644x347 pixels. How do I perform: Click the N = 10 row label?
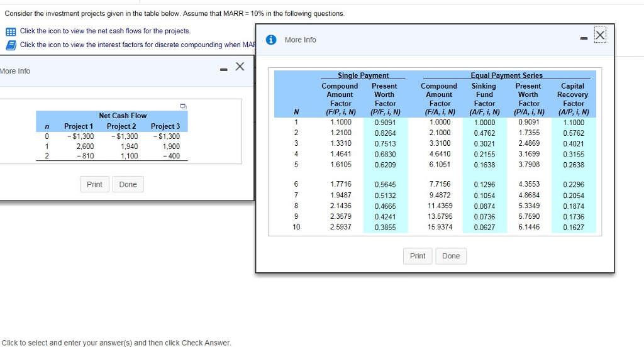(x=296, y=228)
